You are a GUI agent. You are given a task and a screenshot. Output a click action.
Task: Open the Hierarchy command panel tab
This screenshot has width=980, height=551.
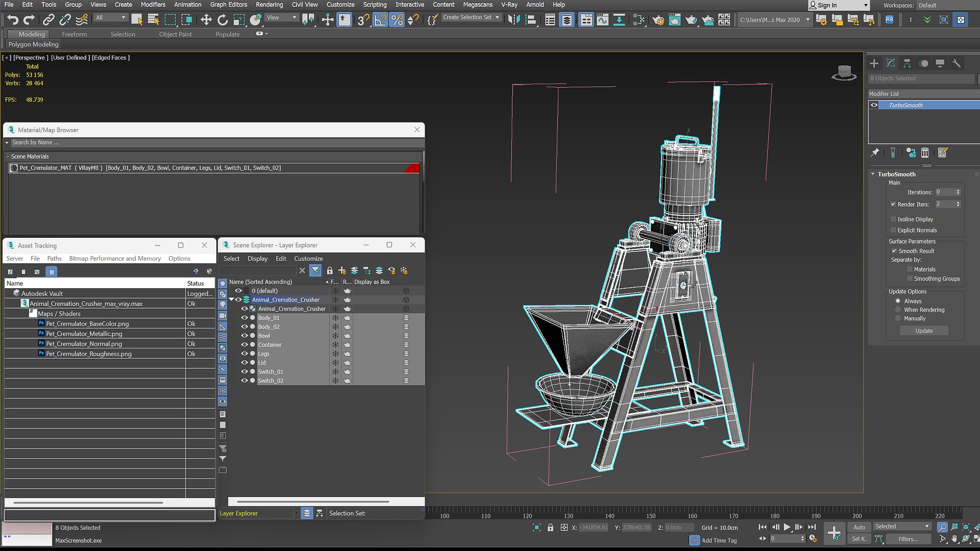[907, 63]
